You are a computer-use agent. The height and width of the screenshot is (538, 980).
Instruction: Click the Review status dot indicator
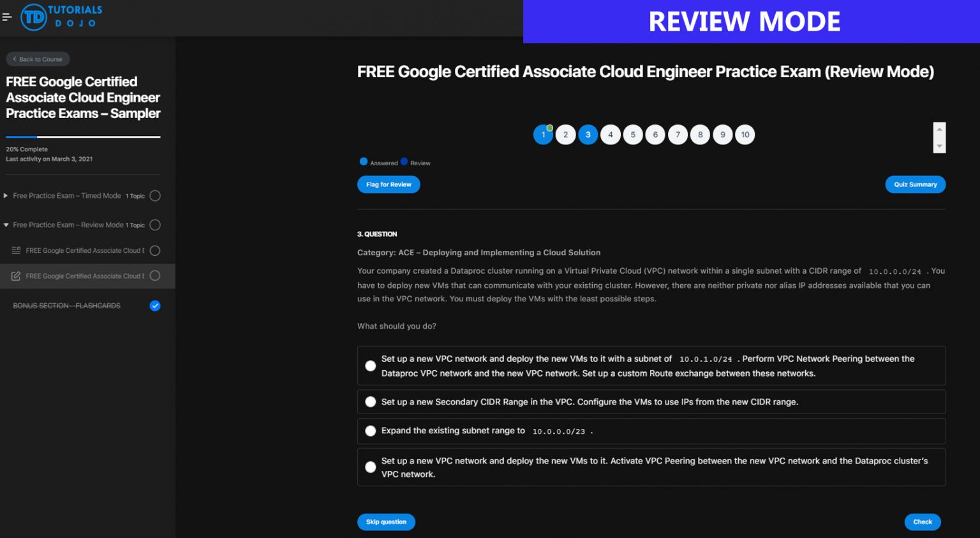[403, 161]
